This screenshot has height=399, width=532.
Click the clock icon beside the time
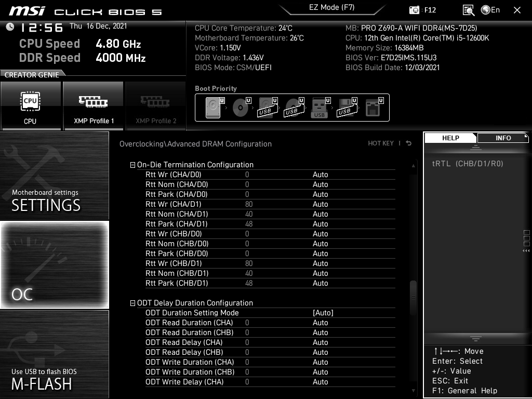tap(10, 27)
